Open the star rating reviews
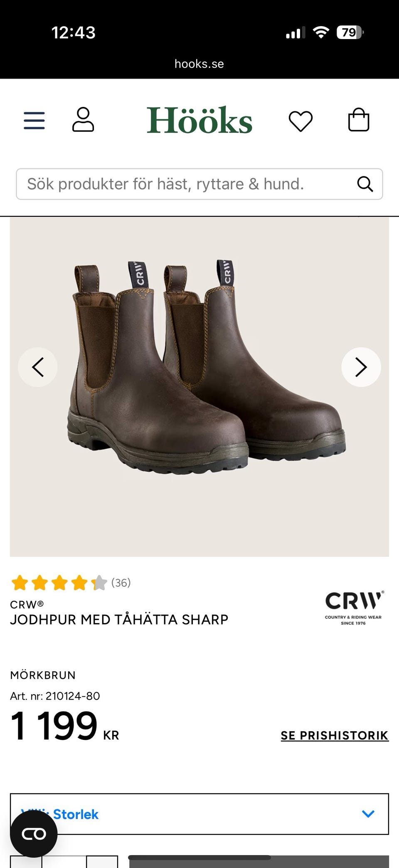Image resolution: width=399 pixels, height=868 pixels. click(x=59, y=583)
